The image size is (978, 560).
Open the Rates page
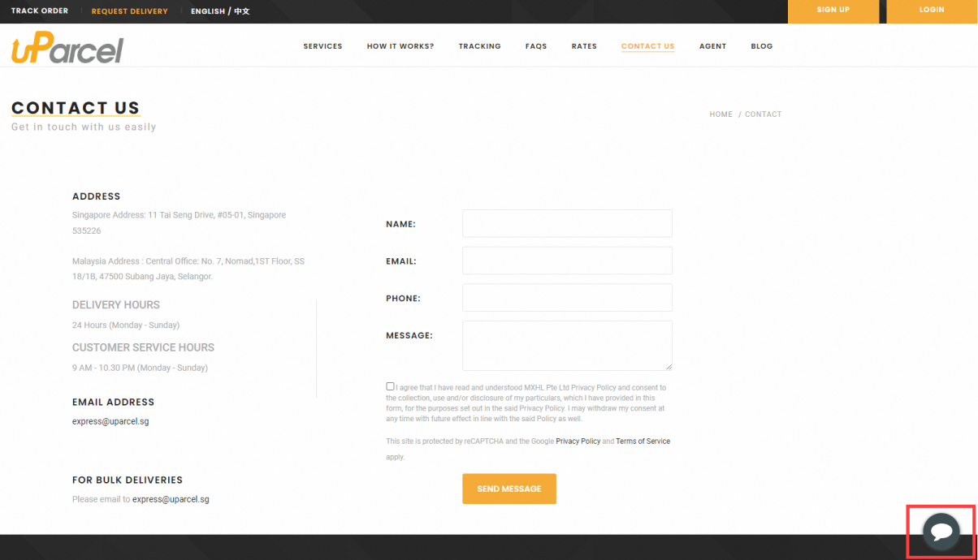584,46
